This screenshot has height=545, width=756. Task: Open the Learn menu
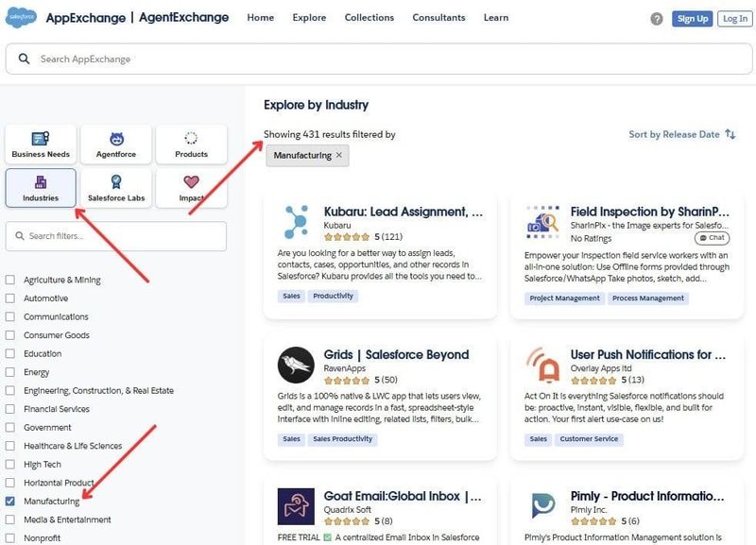coord(496,18)
